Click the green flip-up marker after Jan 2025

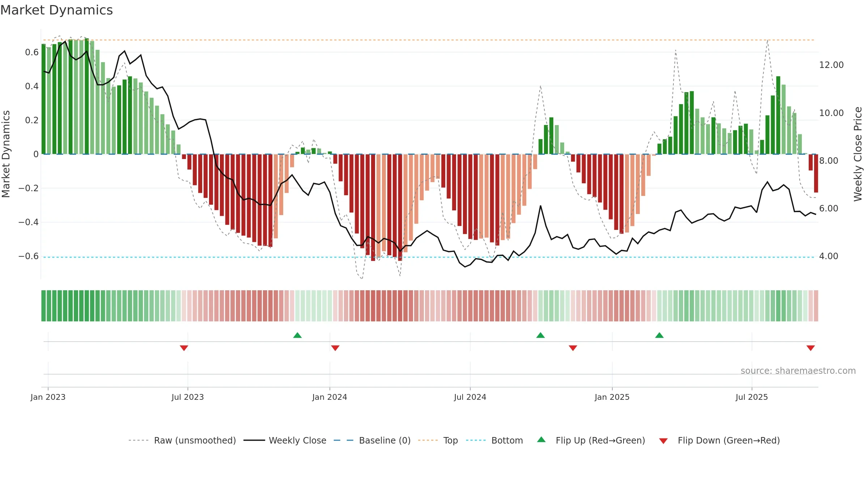(x=659, y=335)
